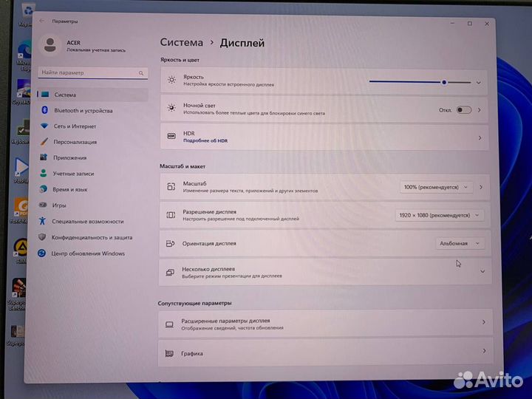Toggle the Ночной свет switch
532x399 pixels.
(x=463, y=109)
